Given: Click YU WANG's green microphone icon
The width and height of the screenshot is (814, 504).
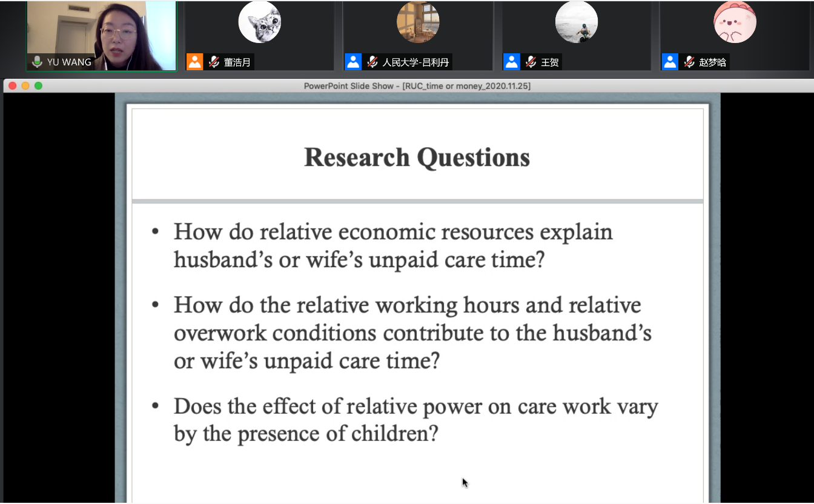Looking at the screenshot, I should pos(37,62).
